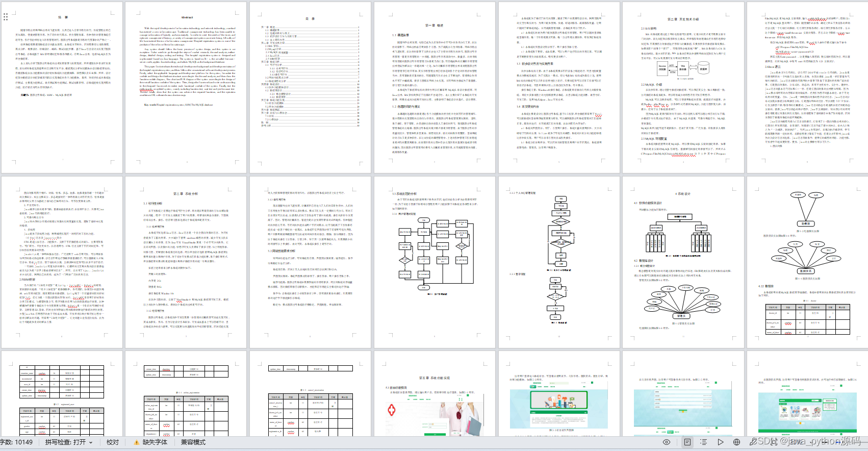Switch to page layout view icon

687,442
